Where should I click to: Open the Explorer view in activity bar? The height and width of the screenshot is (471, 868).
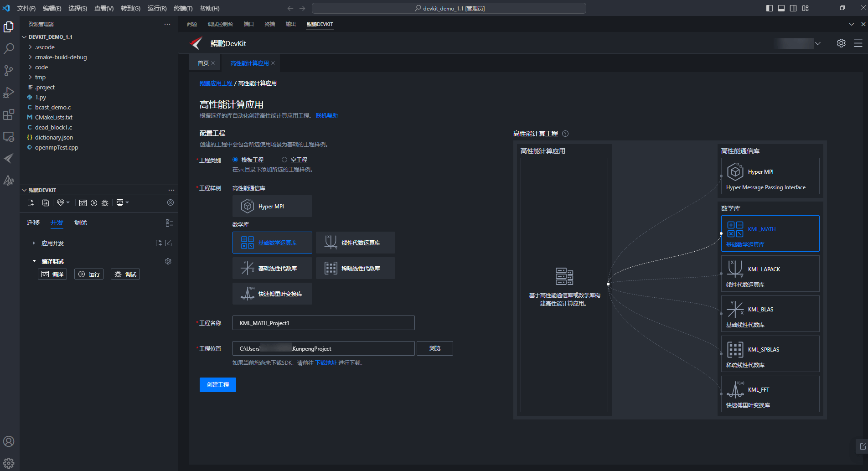pyautogui.click(x=9, y=27)
